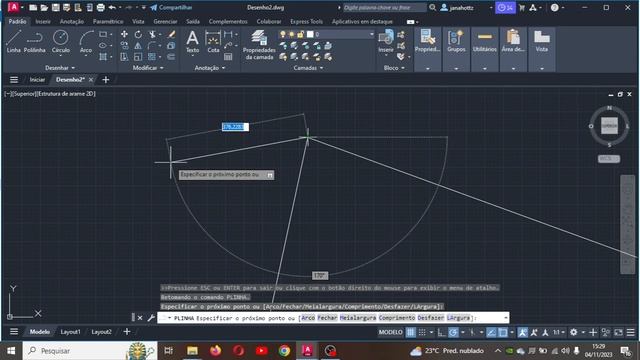
Task: Click the Rectangle tool icon
Action: 103,35
